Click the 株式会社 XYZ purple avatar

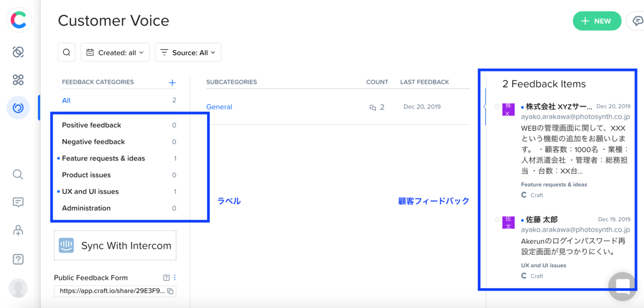click(508, 109)
